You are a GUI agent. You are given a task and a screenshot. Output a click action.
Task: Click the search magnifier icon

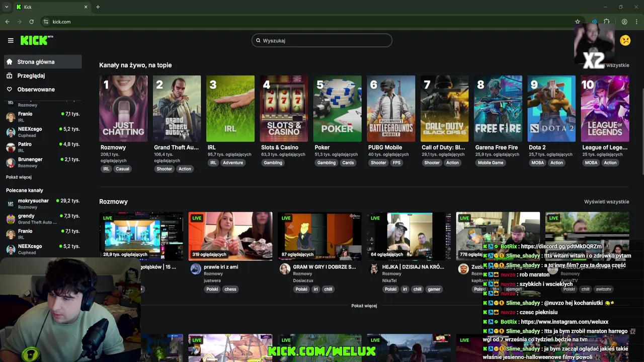pyautogui.click(x=258, y=40)
